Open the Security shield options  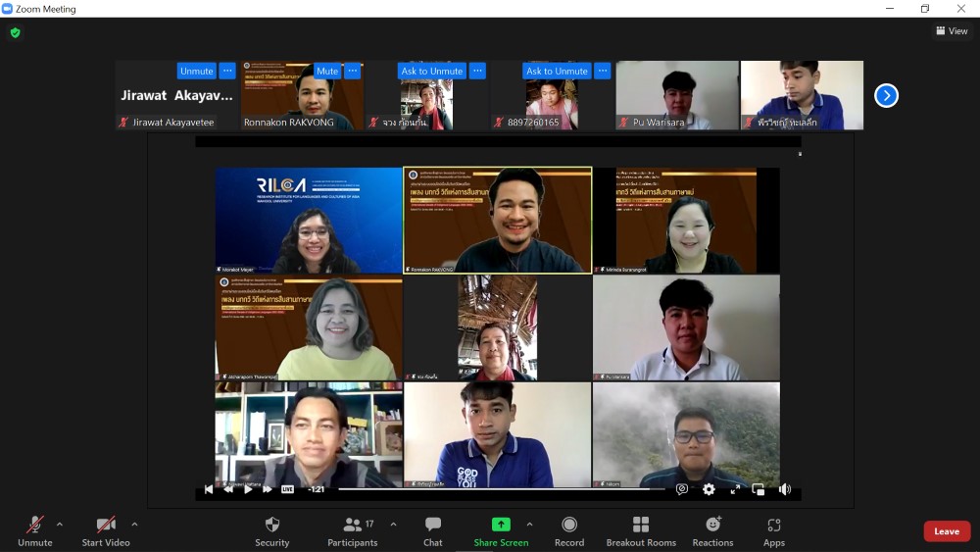point(272,530)
